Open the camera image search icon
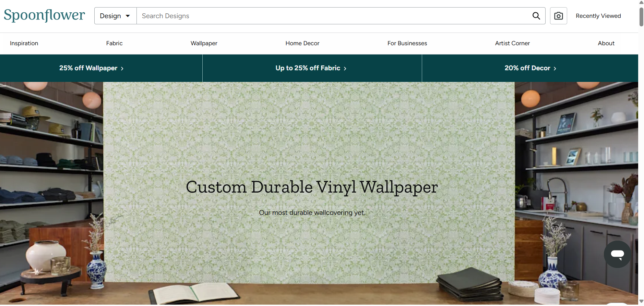The height and width of the screenshot is (306, 644). click(559, 16)
